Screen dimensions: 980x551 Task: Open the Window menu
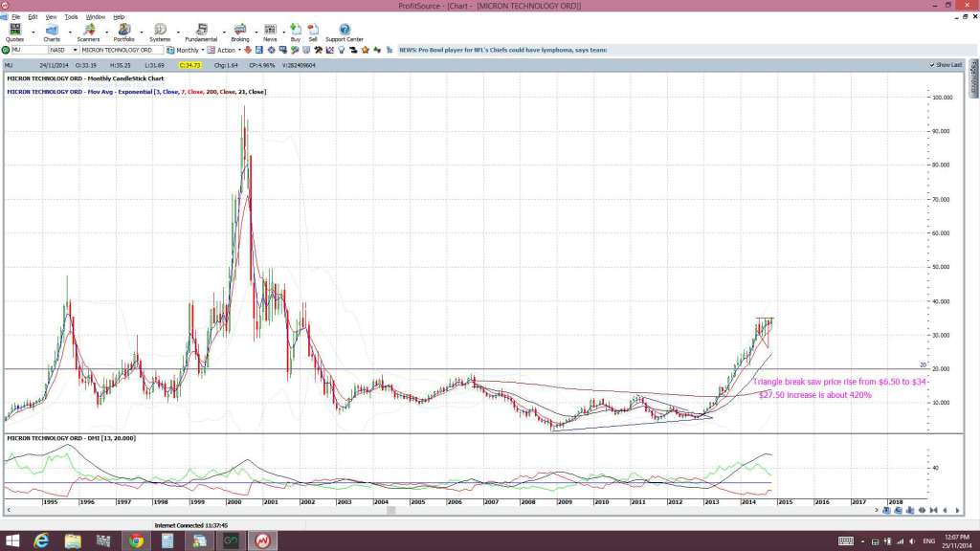tap(95, 17)
